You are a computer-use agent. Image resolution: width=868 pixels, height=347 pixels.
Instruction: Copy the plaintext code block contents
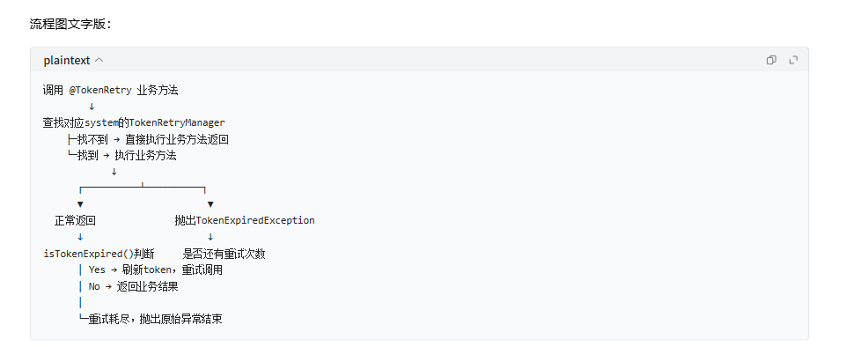point(771,60)
